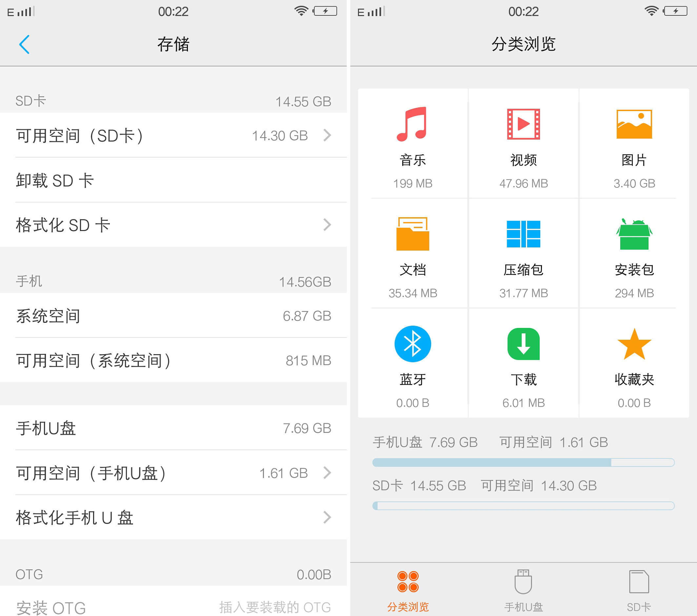Open the Pictures (图片) category
The width and height of the screenshot is (697, 616).
[x=634, y=143]
